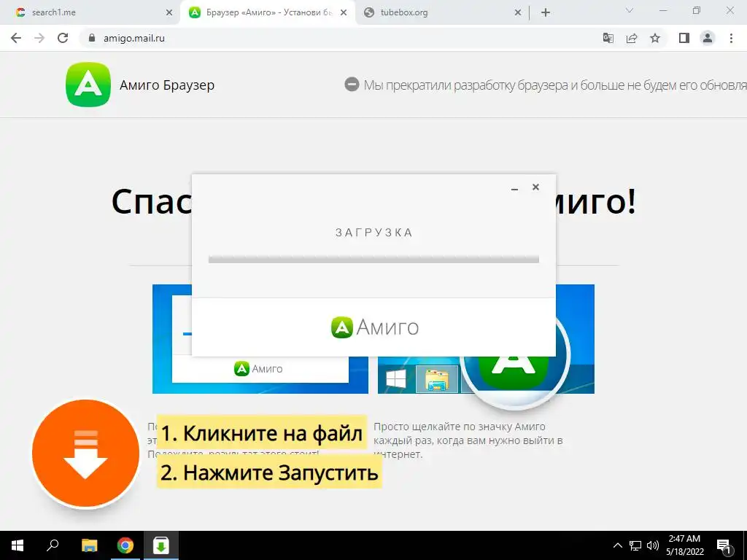
Task: View site info via the lock icon
Action: tap(92, 38)
